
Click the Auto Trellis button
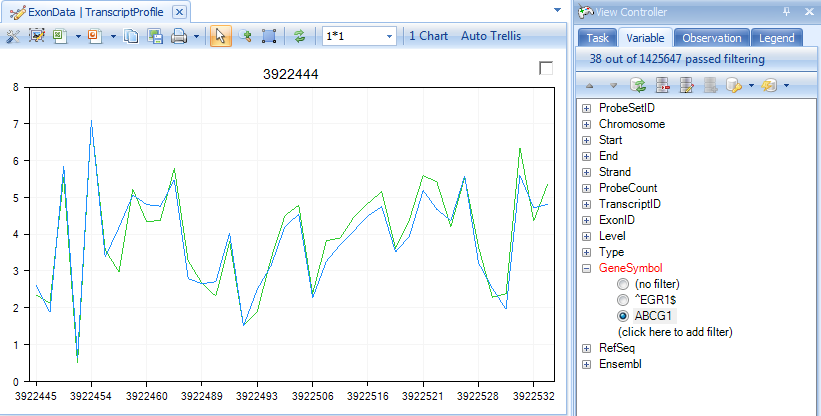(491, 36)
